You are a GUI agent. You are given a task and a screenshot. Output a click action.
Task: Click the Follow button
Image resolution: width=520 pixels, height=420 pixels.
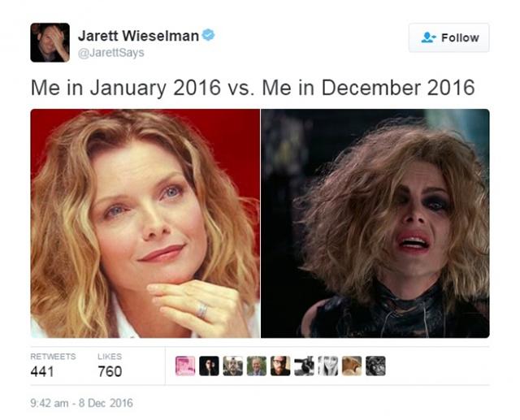(x=448, y=37)
